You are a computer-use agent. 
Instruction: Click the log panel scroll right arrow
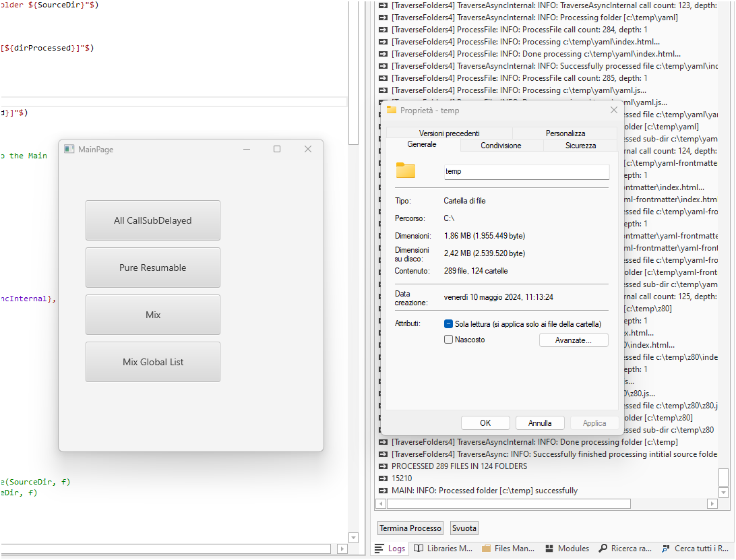click(x=712, y=503)
